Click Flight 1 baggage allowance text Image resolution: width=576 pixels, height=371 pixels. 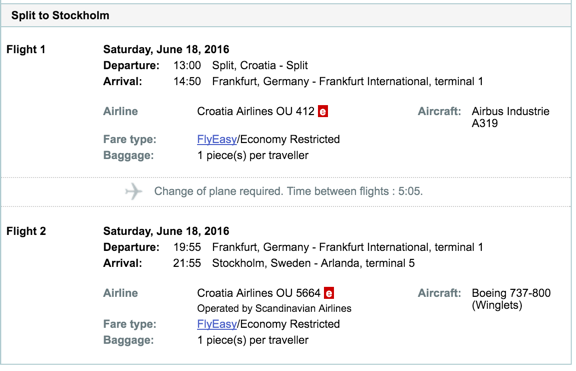pyautogui.click(x=253, y=156)
